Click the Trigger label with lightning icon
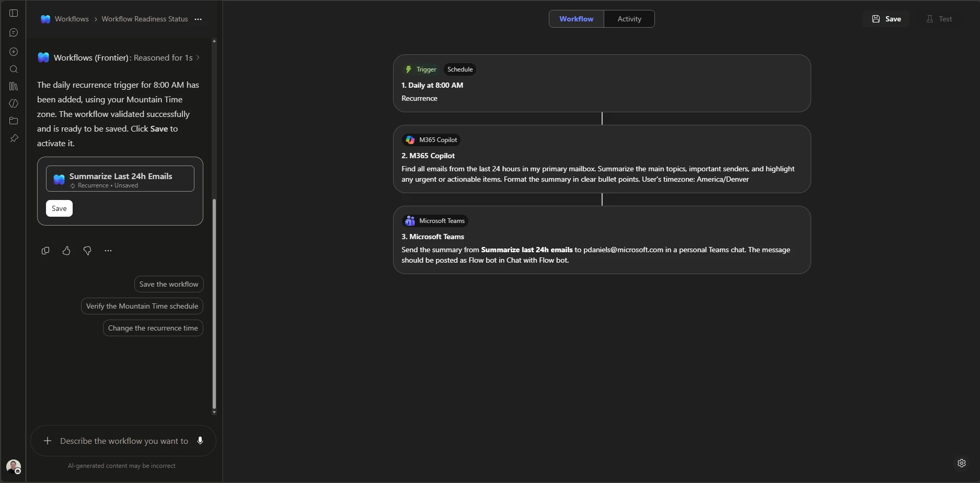980x483 pixels. click(x=421, y=69)
